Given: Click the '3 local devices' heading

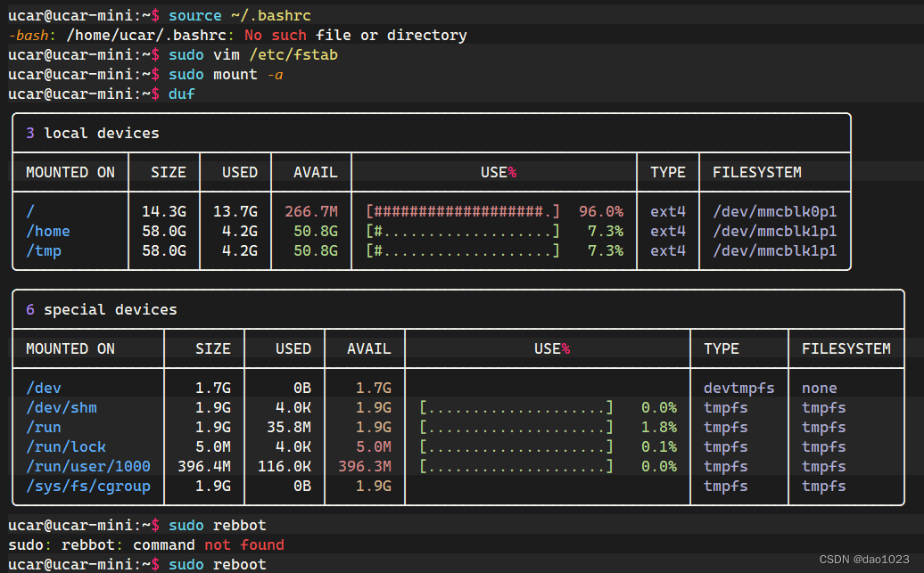Looking at the screenshot, I should [93, 133].
